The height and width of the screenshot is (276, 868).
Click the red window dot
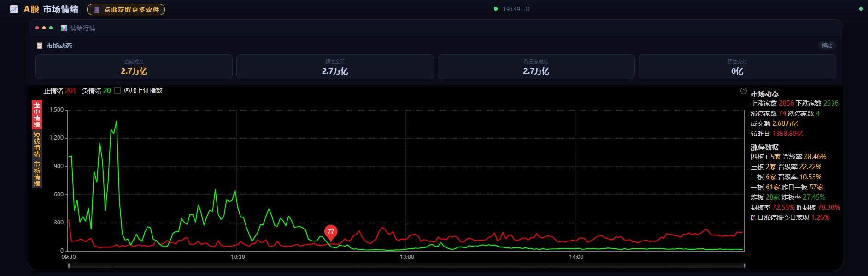pyautogui.click(x=37, y=28)
